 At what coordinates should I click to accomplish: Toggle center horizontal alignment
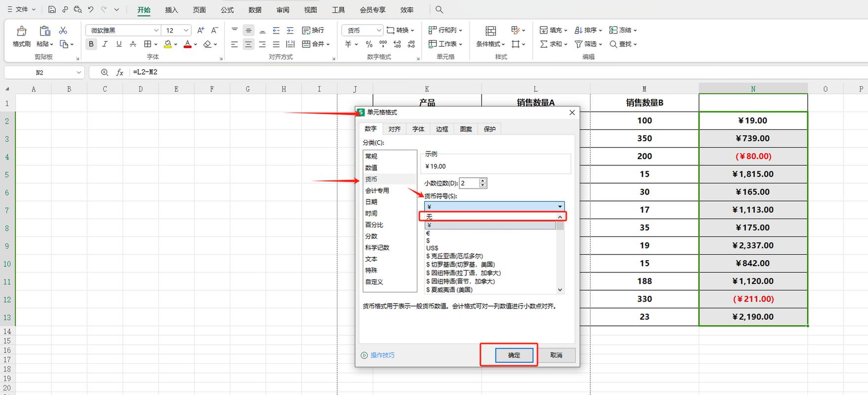click(x=249, y=44)
